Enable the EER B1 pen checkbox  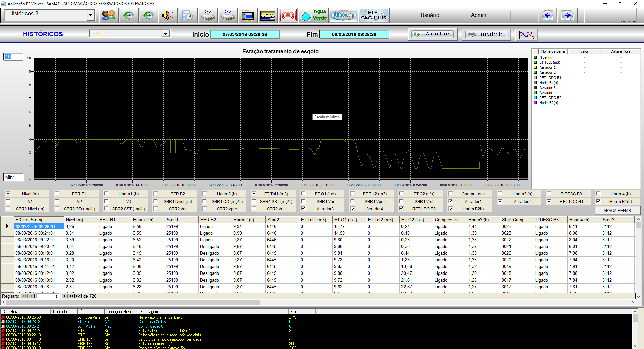[x=57, y=194]
